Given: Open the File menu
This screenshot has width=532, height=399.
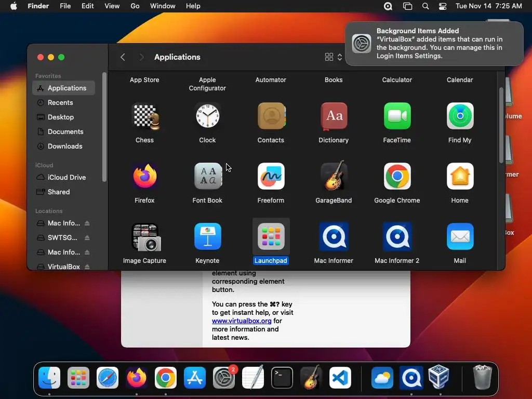Looking at the screenshot, I should [65, 6].
